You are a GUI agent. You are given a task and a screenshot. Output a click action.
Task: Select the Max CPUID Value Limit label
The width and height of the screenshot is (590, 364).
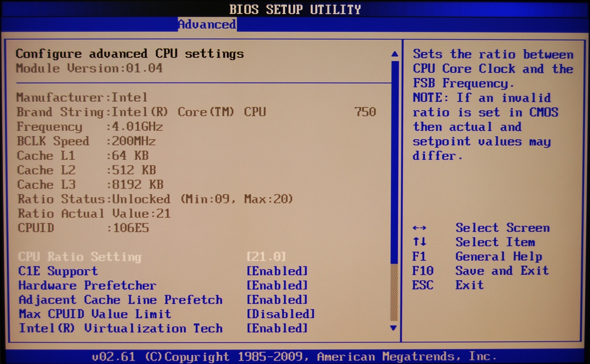click(x=94, y=314)
